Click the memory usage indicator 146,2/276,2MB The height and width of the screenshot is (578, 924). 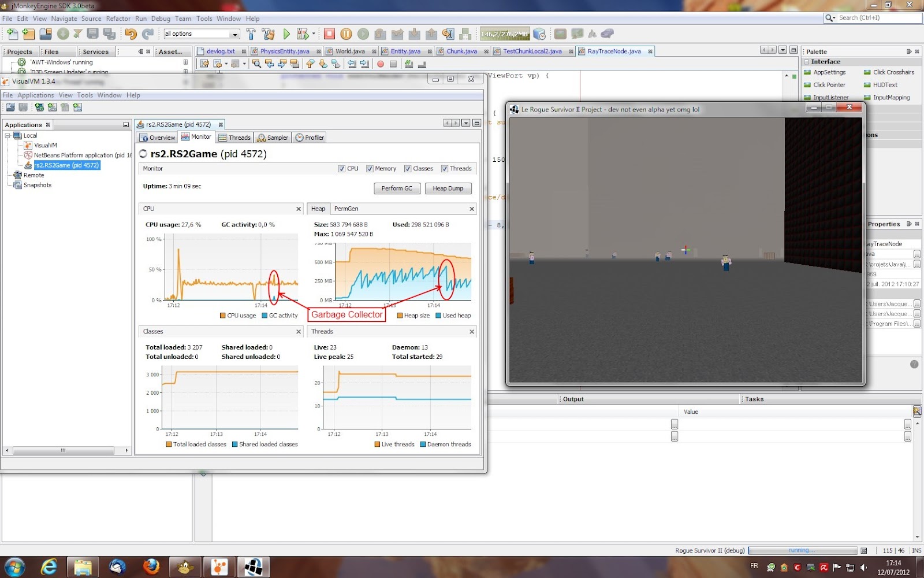pos(505,34)
